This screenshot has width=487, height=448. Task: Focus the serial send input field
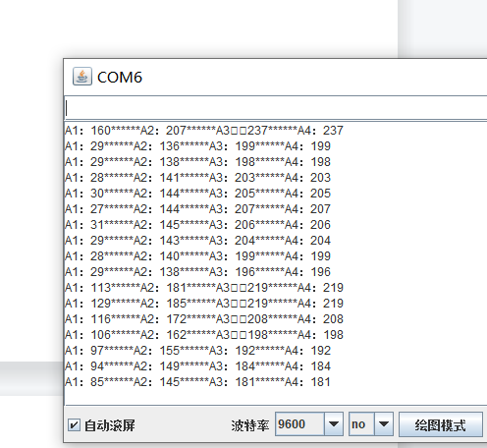pos(276,108)
